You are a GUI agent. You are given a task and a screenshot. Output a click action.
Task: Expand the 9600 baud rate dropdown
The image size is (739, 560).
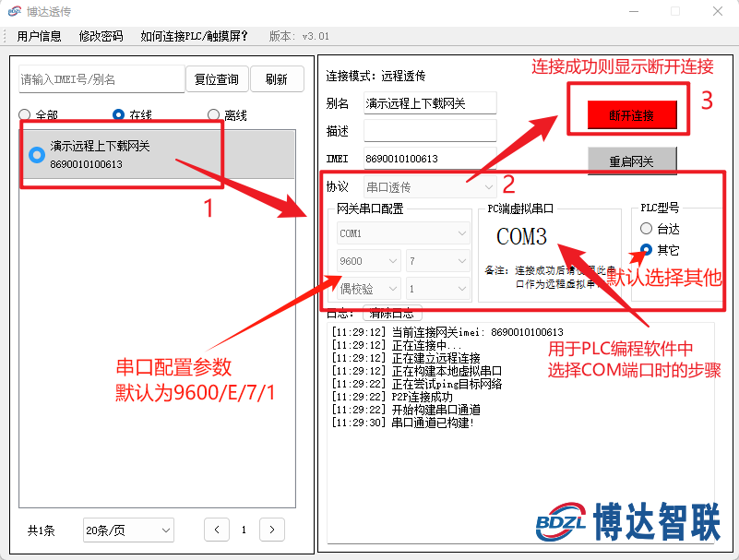[367, 261]
